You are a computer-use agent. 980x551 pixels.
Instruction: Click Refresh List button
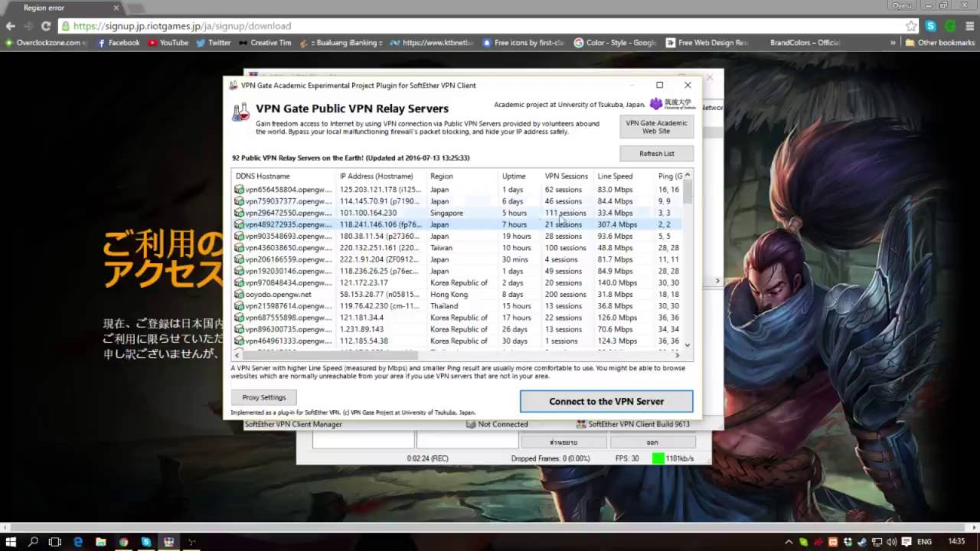[656, 153]
